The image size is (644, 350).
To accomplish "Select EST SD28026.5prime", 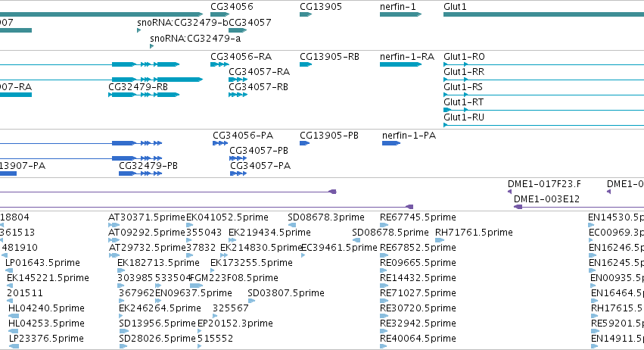I will point(157,339).
